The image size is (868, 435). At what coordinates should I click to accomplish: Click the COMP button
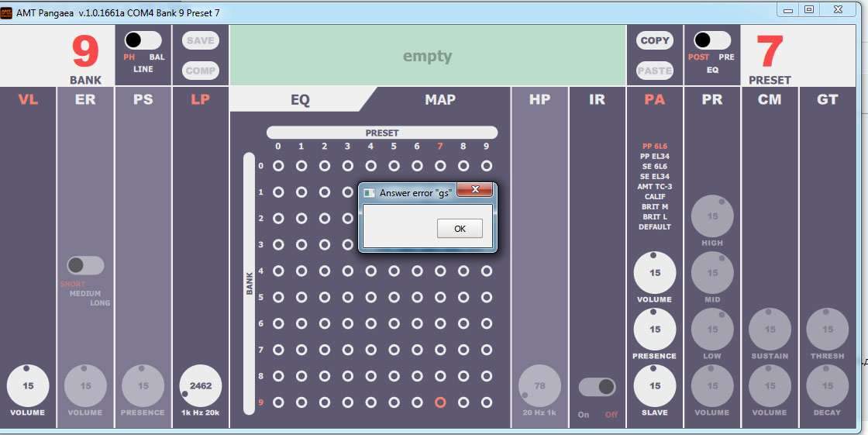201,71
